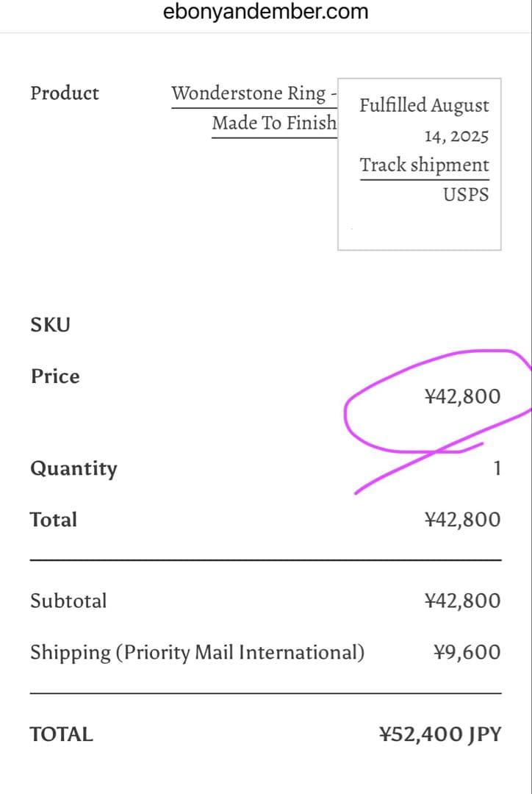This screenshot has height=794, width=532.
Task: Tap the ebonyandember.com address text
Action: coord(265,12)
